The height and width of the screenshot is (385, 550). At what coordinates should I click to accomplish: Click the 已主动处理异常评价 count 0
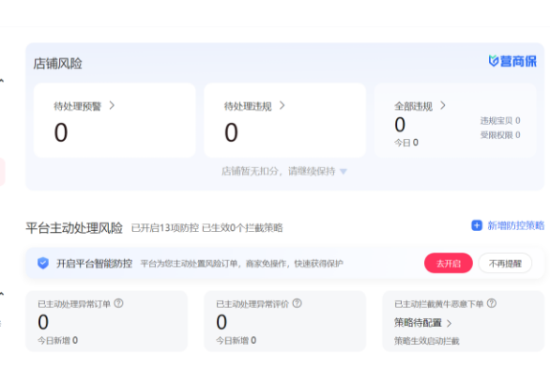pos(221,322)
